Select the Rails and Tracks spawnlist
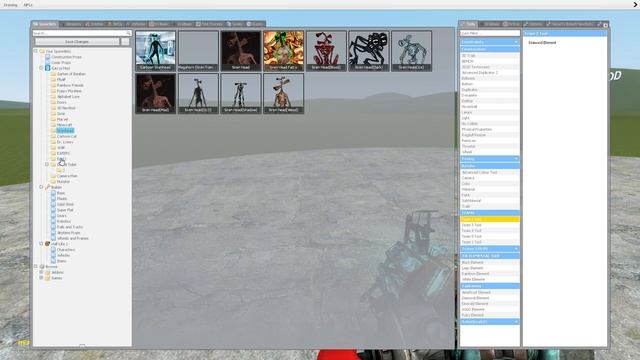 [x=69, y=227]
